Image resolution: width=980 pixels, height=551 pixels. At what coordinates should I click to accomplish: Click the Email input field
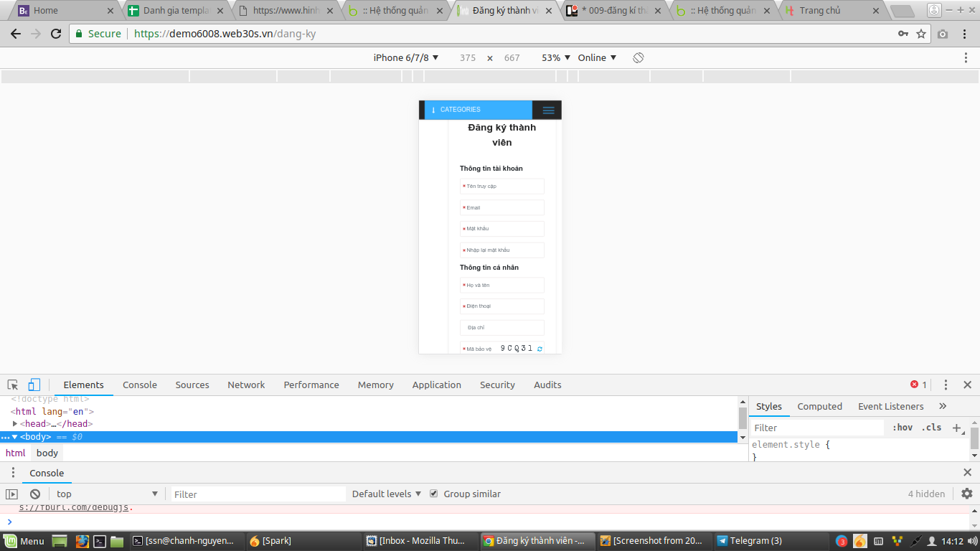502,207
